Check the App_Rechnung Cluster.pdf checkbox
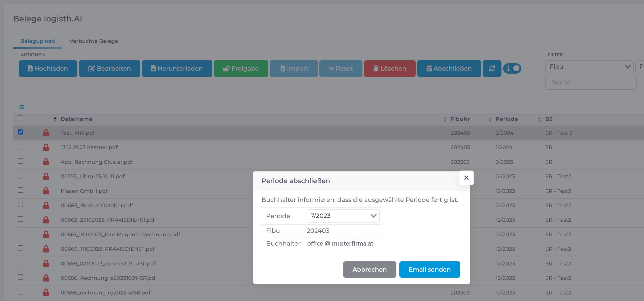644x301 pixels. (20, 161)
